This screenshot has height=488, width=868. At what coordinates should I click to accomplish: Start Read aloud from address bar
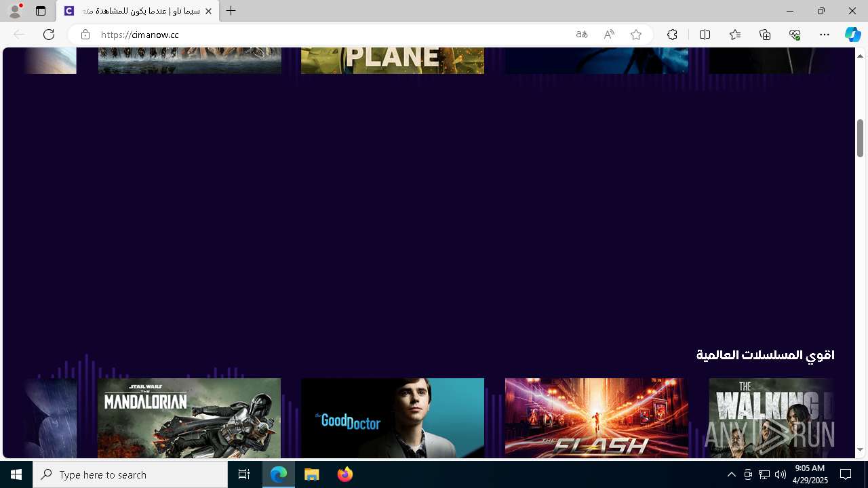pyautogui.click(x=609, y=35)
